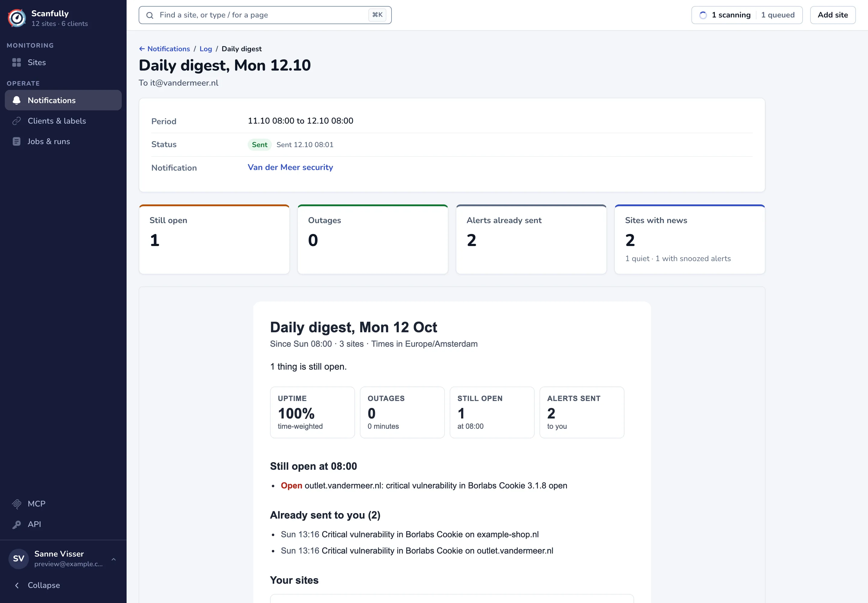Click the ALERTS SENT tile in digest
This screenshot has height=603, width=868.
[x=582, y=412]
